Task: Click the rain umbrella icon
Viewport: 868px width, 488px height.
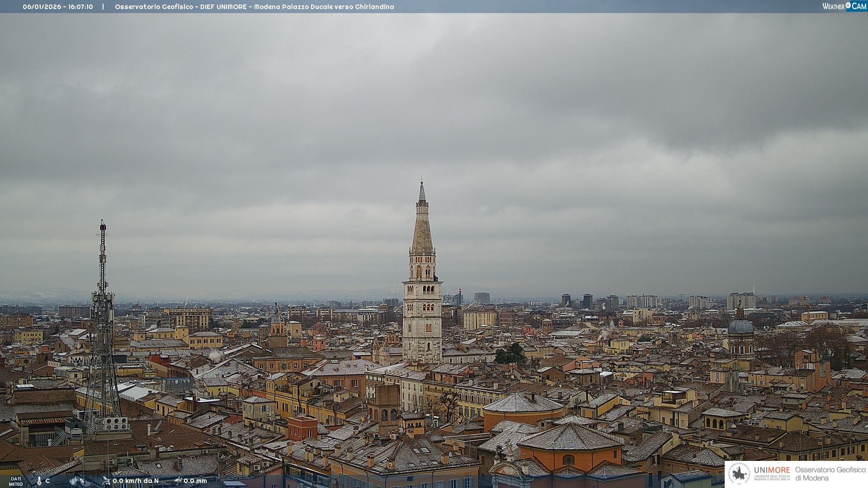Action: click(x=178, y=481)
